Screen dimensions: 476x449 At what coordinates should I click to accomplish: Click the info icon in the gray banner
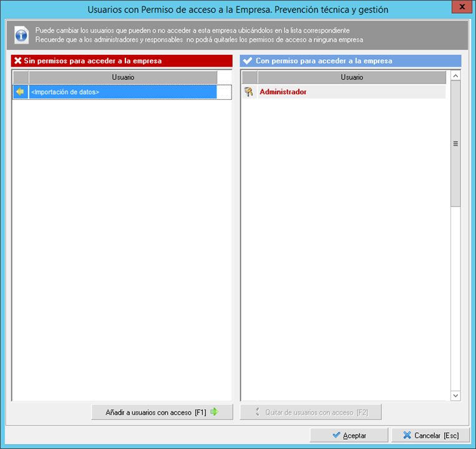(x=22, y=36)
